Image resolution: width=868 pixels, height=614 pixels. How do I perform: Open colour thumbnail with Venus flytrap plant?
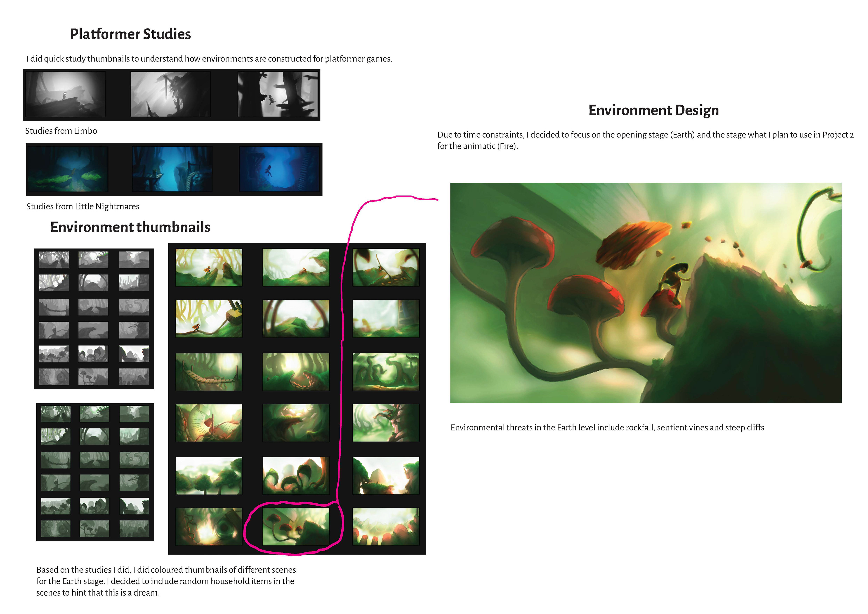point(209,423)
